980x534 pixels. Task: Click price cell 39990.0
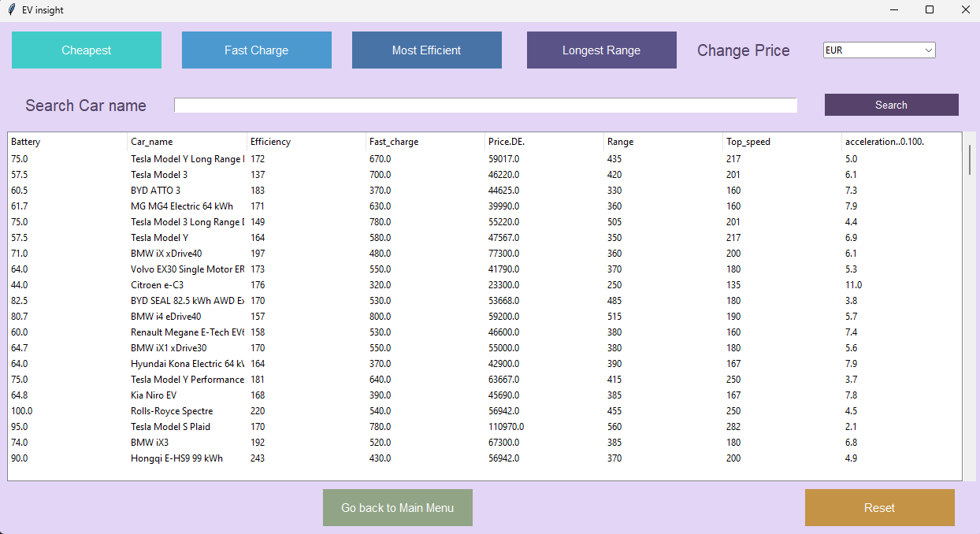pos(503,206)
